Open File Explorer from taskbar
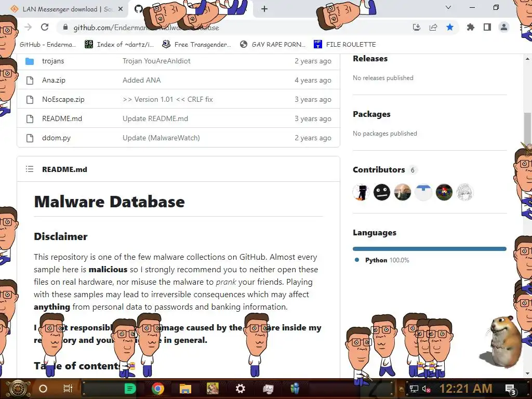The height and width of the screenshot is (399, 532). (185, 389)
